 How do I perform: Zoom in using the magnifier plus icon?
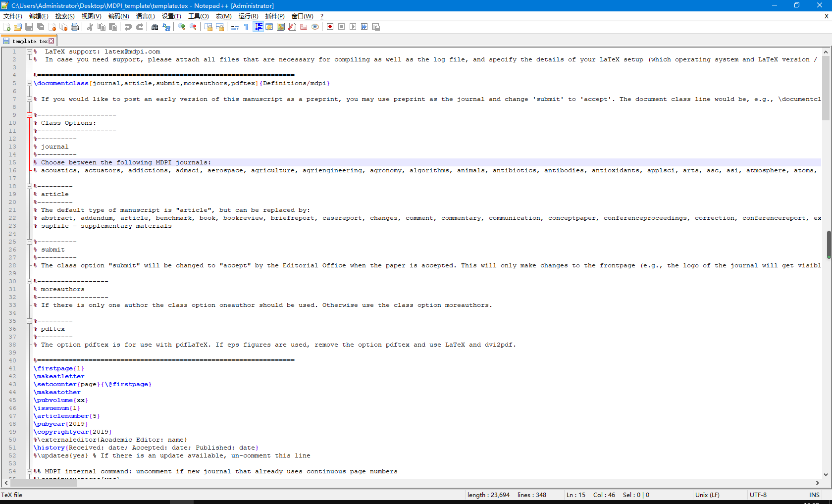(182, 27)
